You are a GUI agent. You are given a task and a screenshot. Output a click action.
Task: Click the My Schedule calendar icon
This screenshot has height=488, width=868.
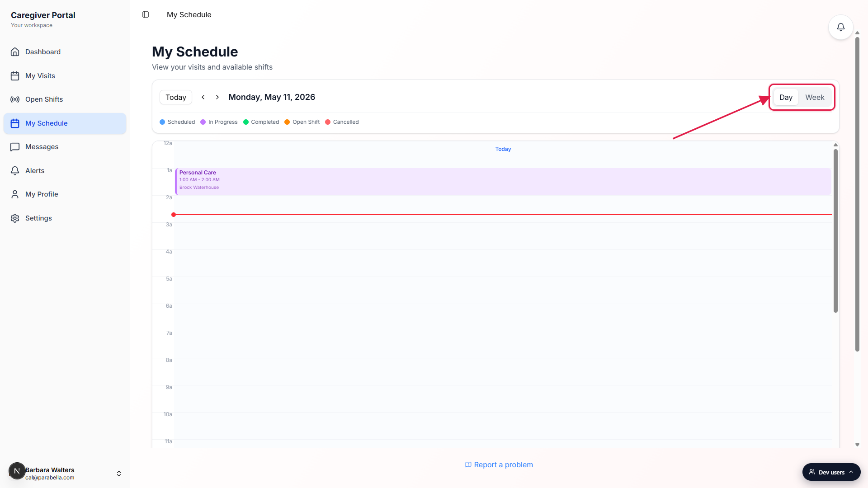click(15, 123)
